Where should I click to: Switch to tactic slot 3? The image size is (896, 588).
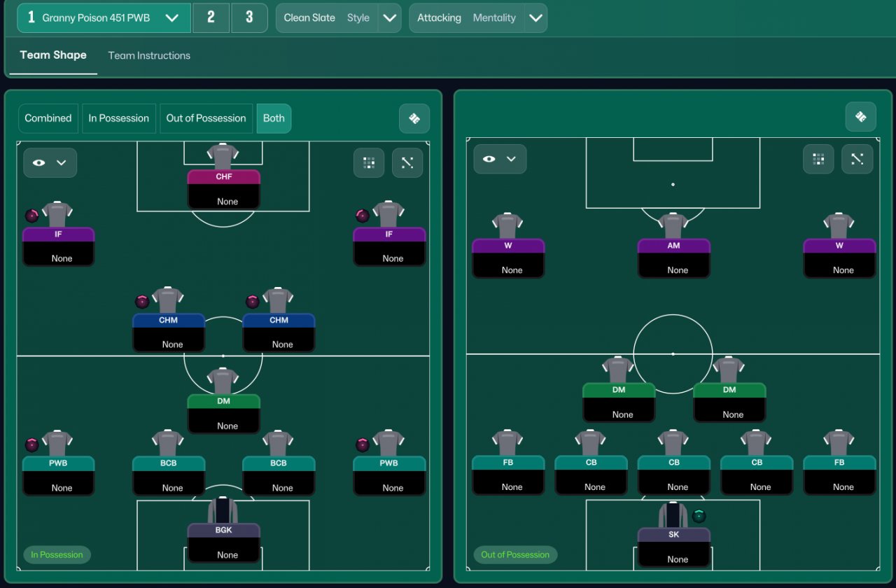tap(249, 17)
